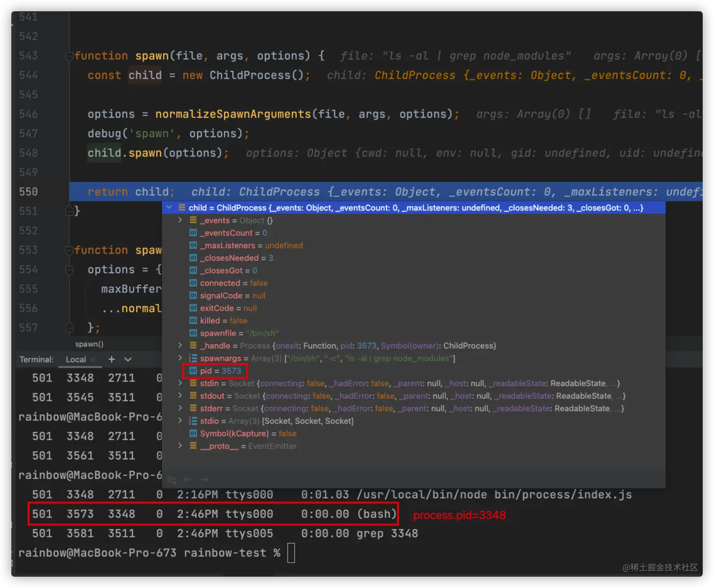
Task: Close the Local terminal tab
Action: pyautogui.click(x=93, y=359)
